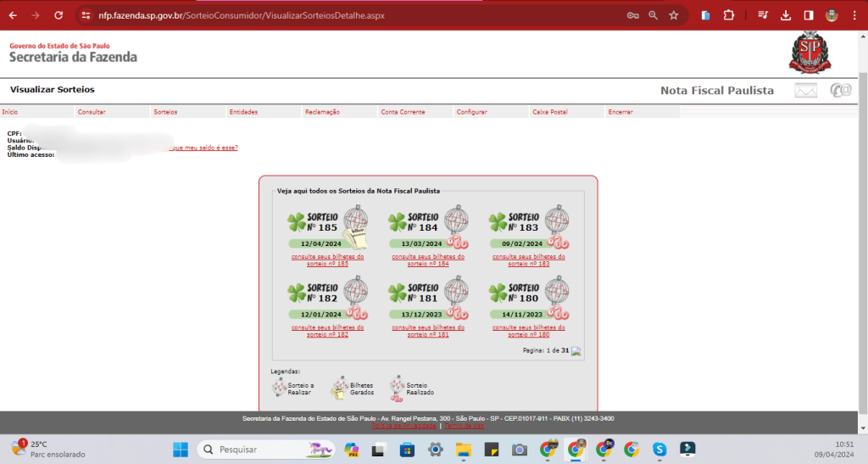Open the Conta Corrente menu

tap(403, 112)
